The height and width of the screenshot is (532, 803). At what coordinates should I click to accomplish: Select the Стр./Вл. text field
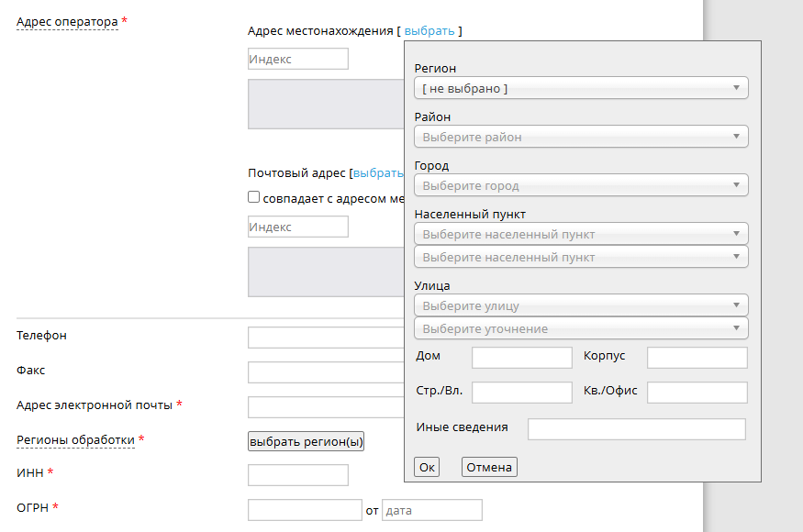(521, 392)
